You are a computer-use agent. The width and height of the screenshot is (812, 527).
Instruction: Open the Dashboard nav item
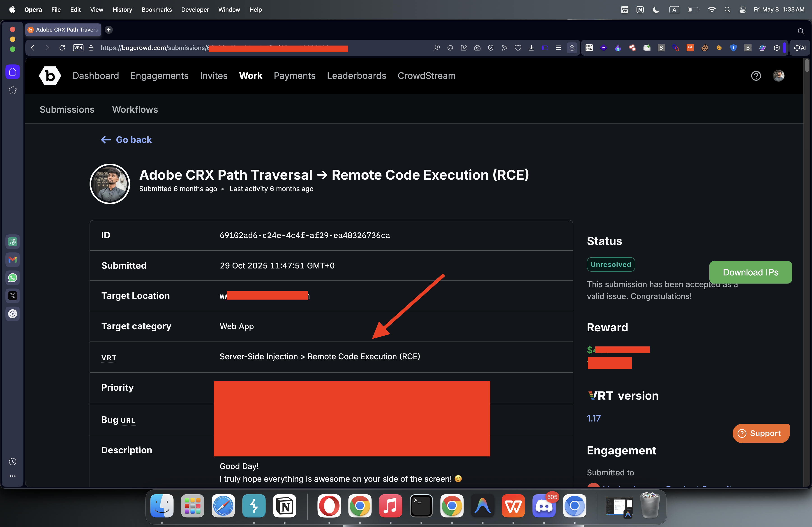click(x=96, y=76)
